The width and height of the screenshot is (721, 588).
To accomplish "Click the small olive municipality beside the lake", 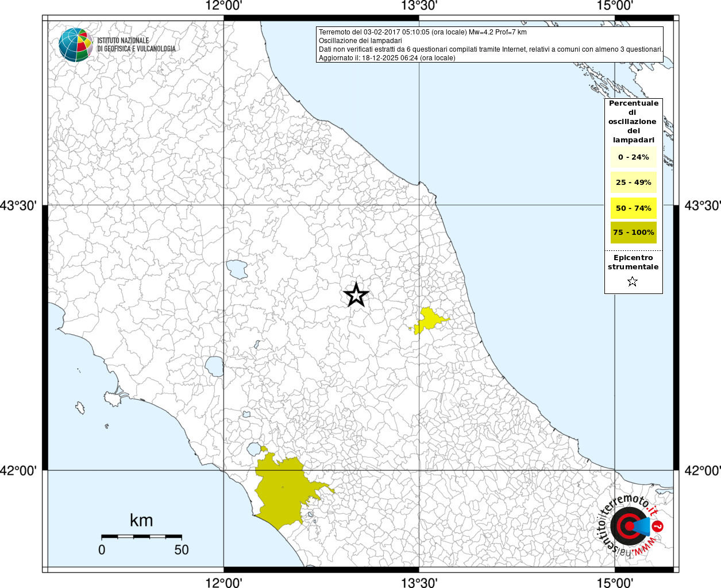I will (x=264, y=448).
